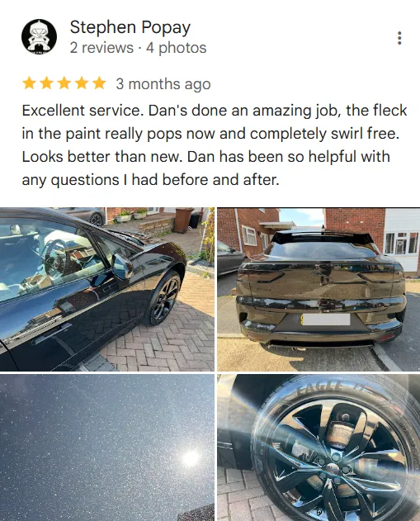Screen dimensions: 420x521
Task: Click the second rating star
Action: click(x=46, y=83)
